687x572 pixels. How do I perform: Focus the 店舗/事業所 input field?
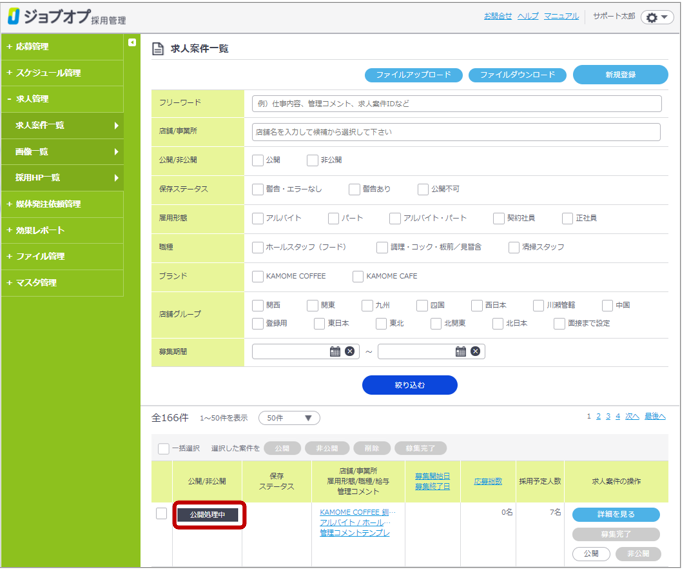click(x=456, y=132)
